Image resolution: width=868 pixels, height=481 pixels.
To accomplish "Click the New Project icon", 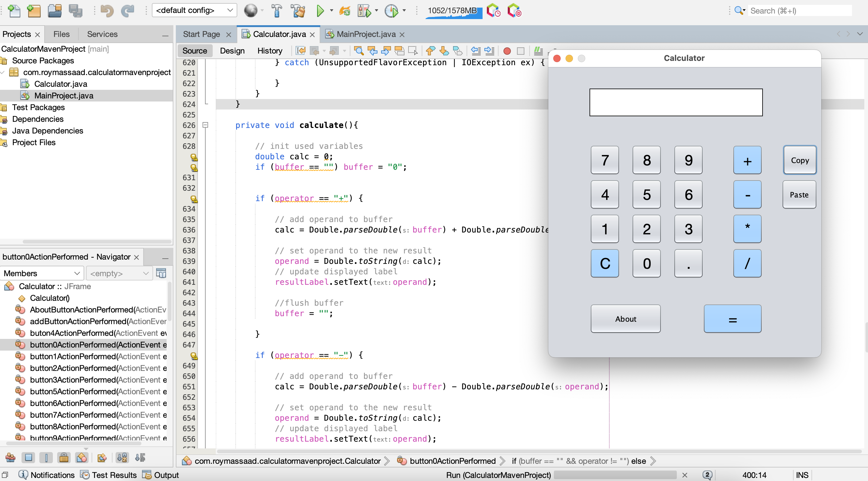I will 34,11.
